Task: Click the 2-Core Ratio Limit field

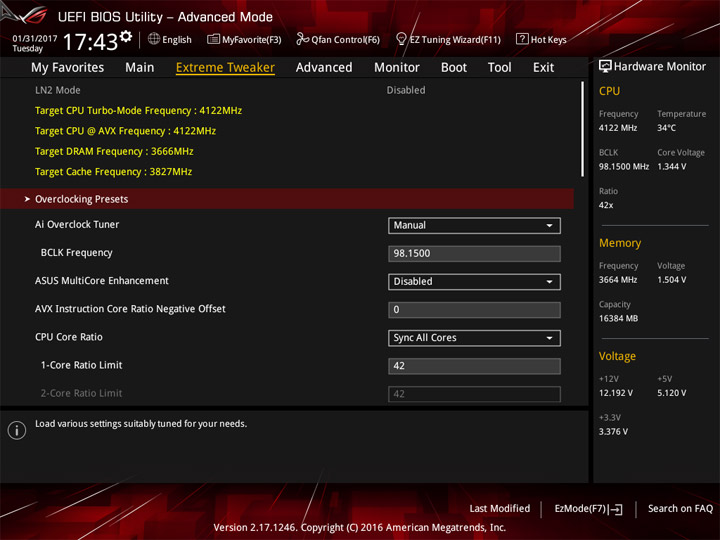Action: click(474, 394)
